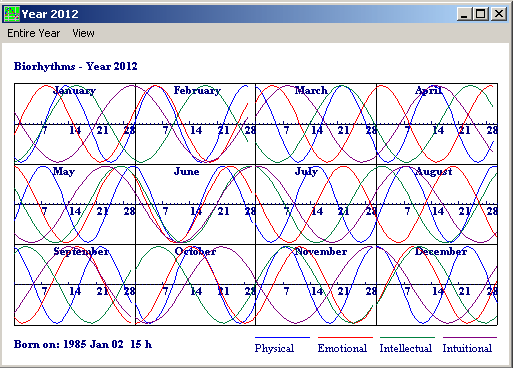This screenshot has width=513, height=368.
Task: Select the April chart heading
Action: pos(429,90)
